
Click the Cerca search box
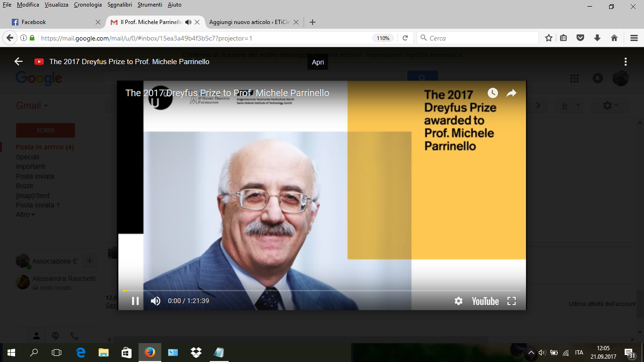click(478, 38)
